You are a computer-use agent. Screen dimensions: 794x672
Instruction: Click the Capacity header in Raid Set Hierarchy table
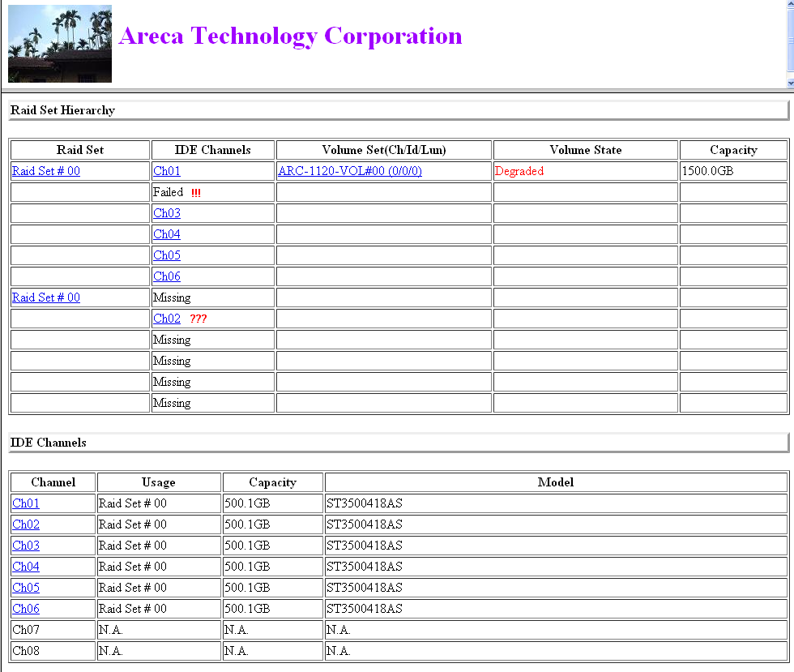pyautogui.click(x=733, y=150)
